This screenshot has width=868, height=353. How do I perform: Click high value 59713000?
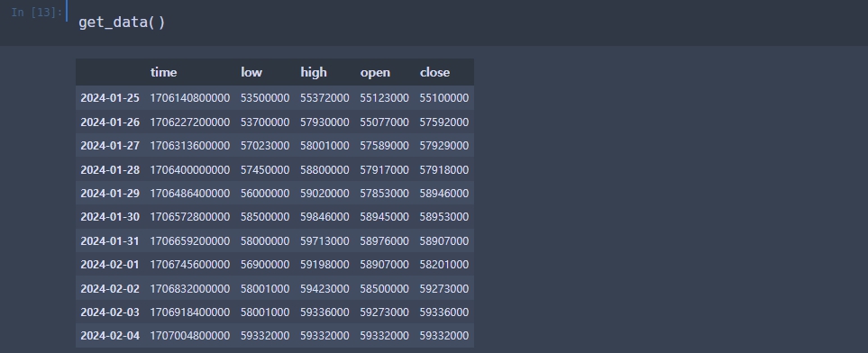pos(324,241)
